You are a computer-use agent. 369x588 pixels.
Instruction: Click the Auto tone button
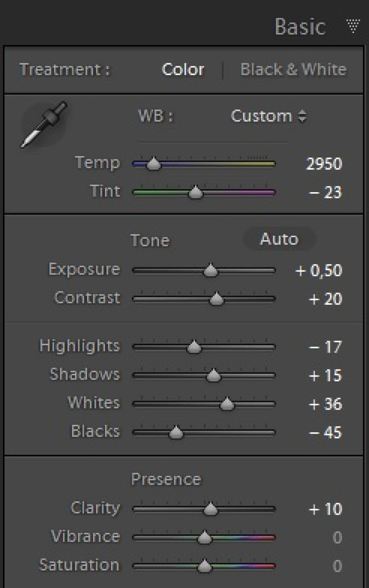(x=279, y=239)
